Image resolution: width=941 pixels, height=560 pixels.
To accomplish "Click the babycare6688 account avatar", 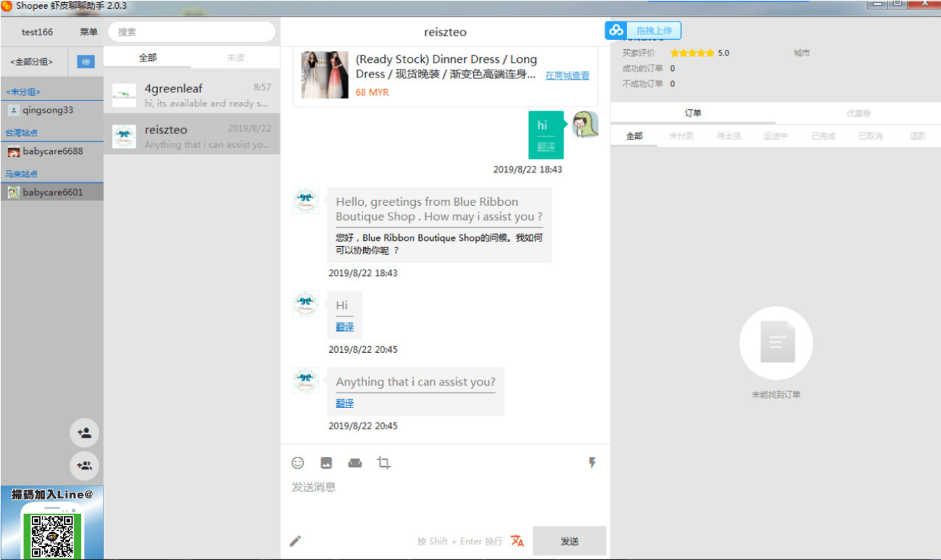I will [14, 151].
